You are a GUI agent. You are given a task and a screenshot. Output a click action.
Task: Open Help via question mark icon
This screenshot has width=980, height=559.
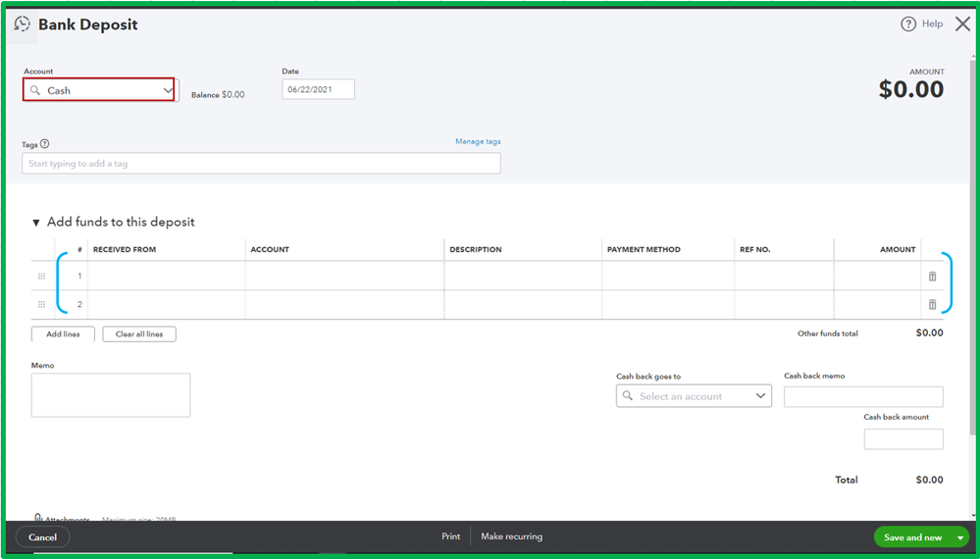[907, 25]
